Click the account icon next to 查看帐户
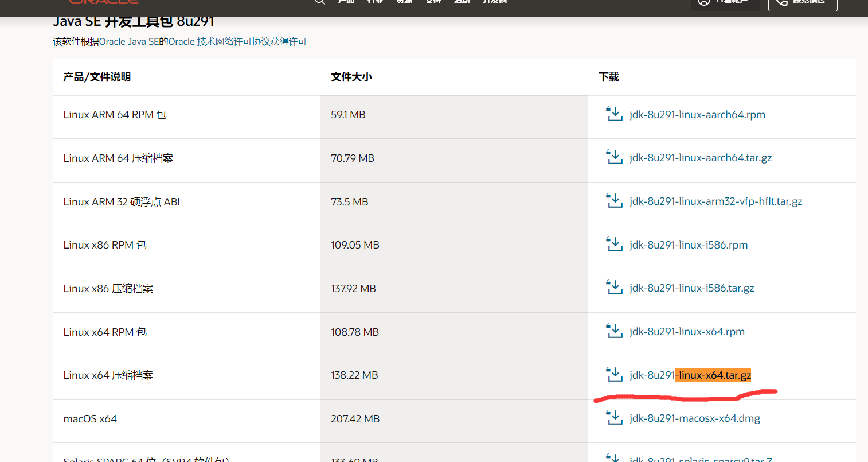Viewport: 868px width, 462px height. point(704,2)
